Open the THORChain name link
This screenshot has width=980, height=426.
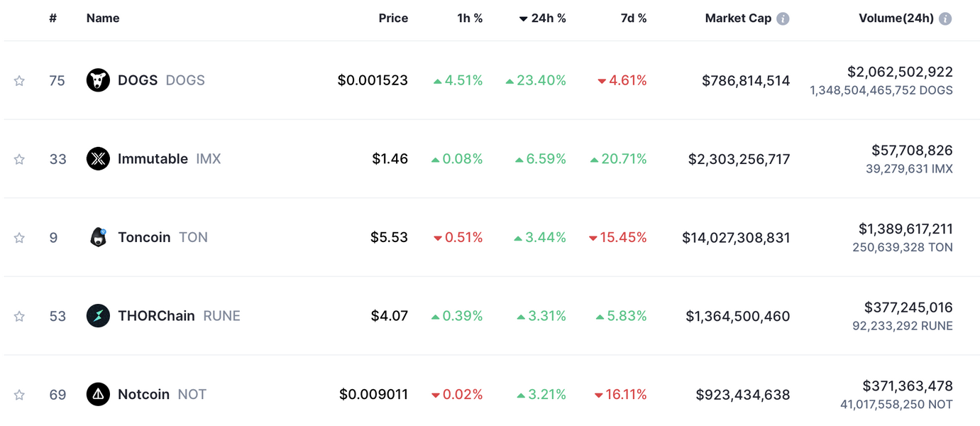point(156,316)
